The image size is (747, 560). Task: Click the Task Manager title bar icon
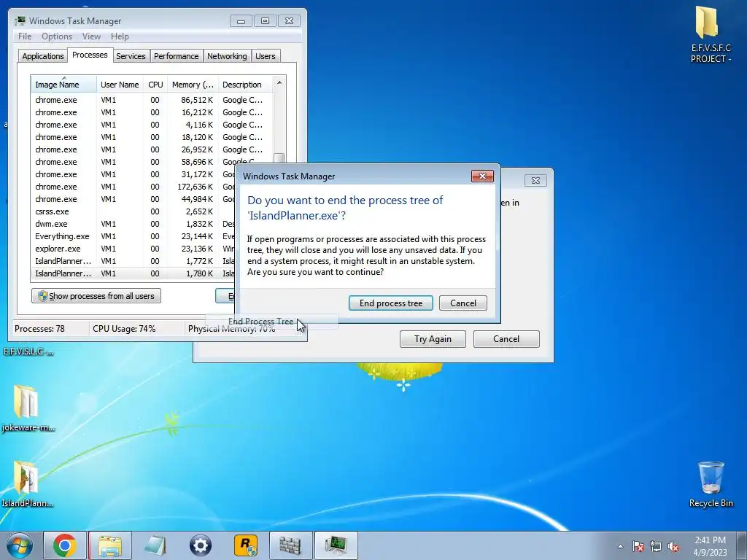tap(20, 21)
